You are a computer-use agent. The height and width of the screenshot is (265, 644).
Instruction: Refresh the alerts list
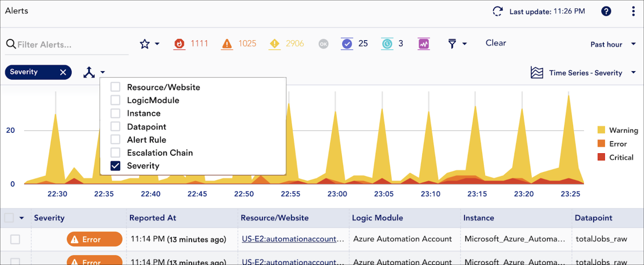[x=497, y=11]
